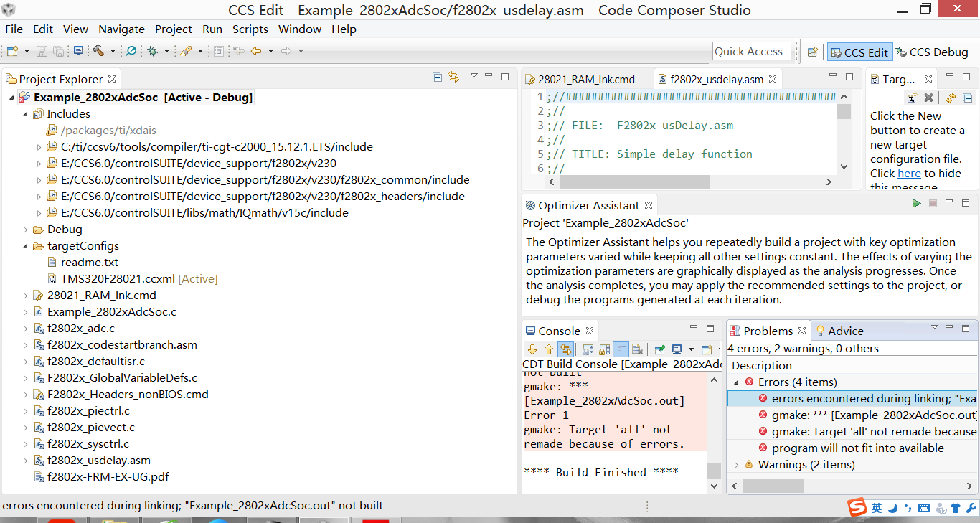980x523 pixels.
Task: Select the CCS Edit perspective button
Action: point(859,52)
